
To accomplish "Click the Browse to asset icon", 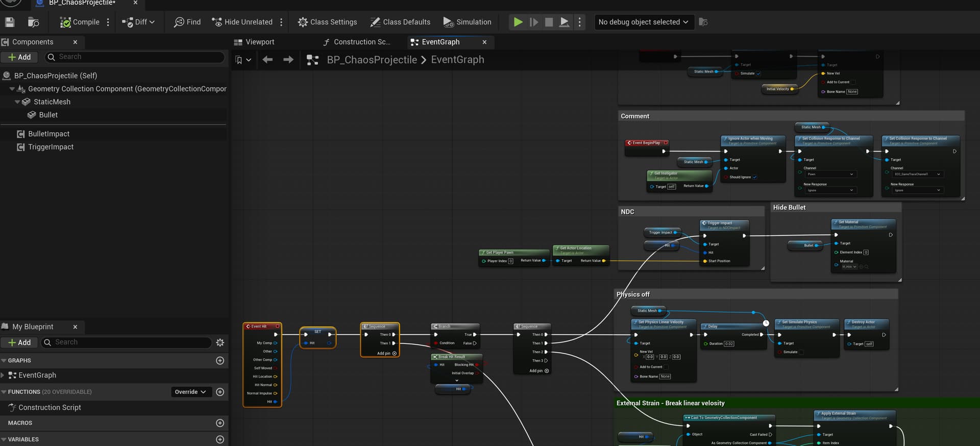I will tap(33, 22).
